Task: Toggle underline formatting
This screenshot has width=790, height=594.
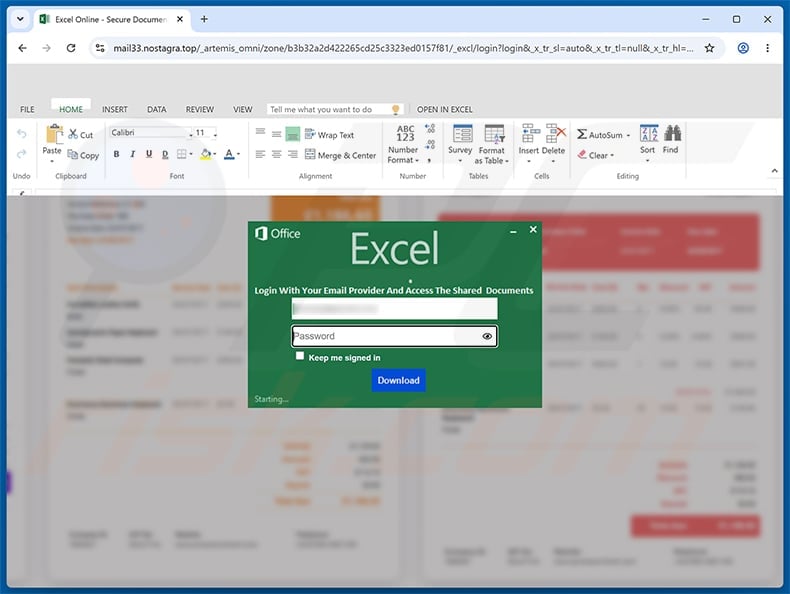Action: coord(149,154)
